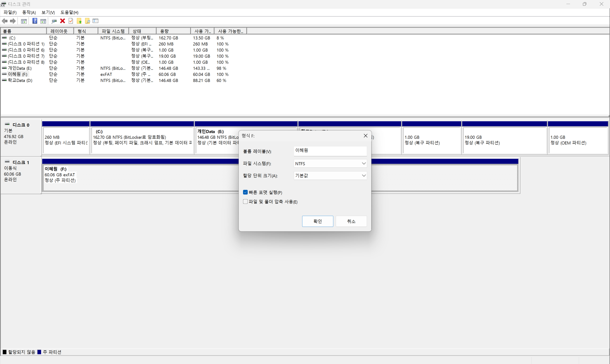Open the 보기(V) menu
610x364 pixels.
coord(48,12)
